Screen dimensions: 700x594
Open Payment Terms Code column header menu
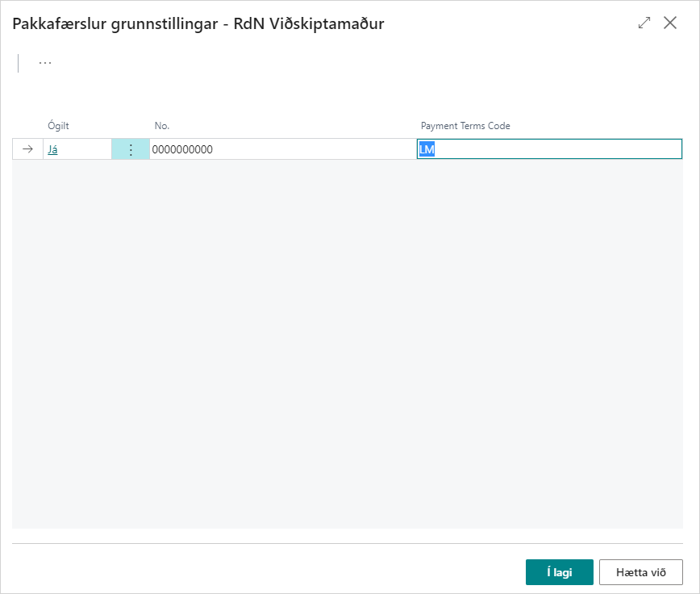point(465,126)
